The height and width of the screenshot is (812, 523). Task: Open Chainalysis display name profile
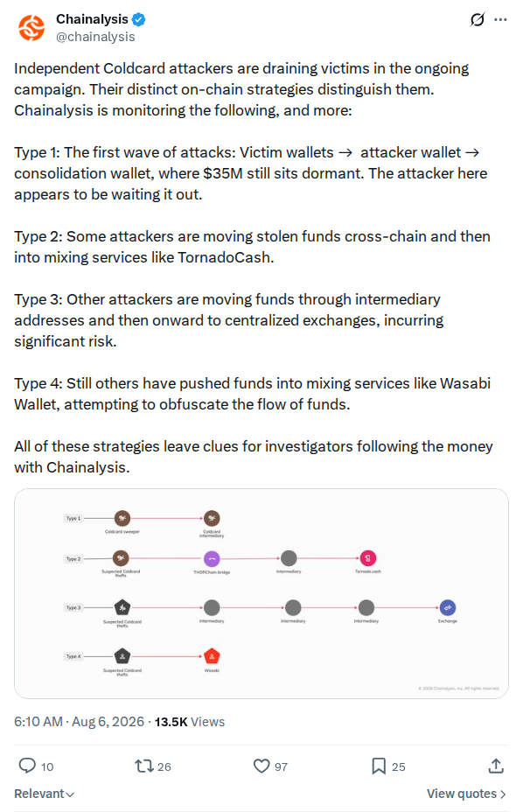[x=92, y=19]
